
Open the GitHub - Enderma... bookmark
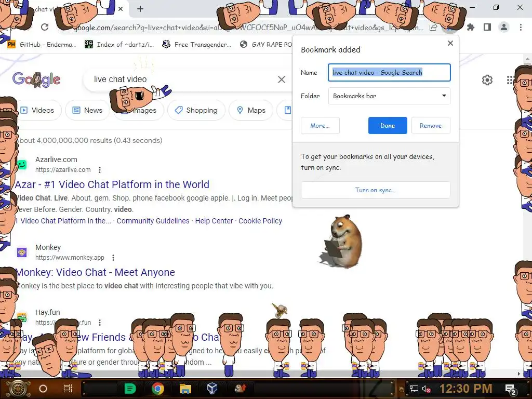click(42, 45)
